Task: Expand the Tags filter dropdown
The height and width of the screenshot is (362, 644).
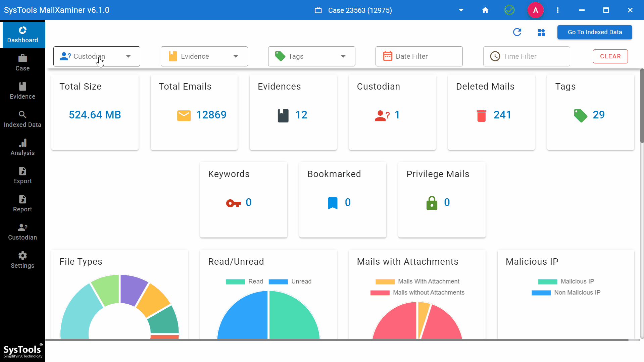Action: 343,56
